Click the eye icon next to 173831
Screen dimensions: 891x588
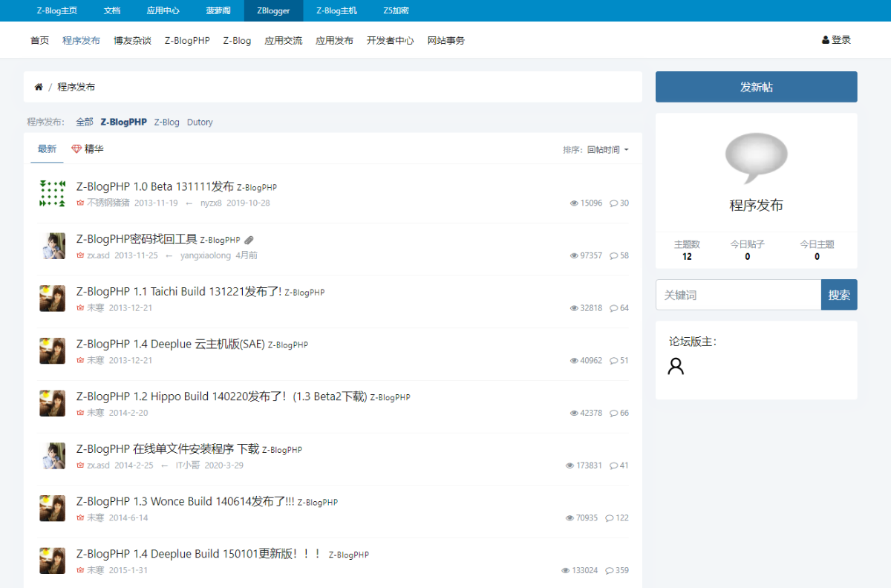569,465
